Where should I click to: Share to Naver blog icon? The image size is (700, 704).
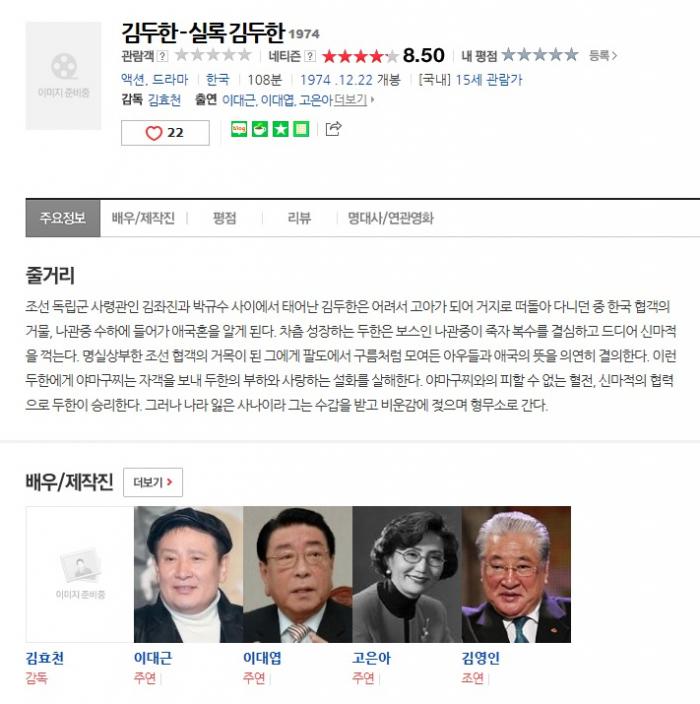239,129
